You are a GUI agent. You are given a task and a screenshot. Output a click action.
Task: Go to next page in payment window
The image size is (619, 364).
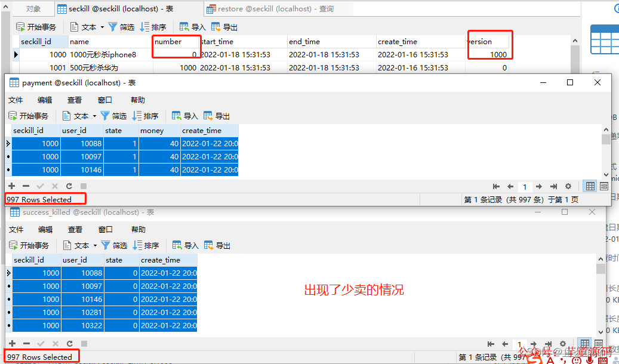539,186
